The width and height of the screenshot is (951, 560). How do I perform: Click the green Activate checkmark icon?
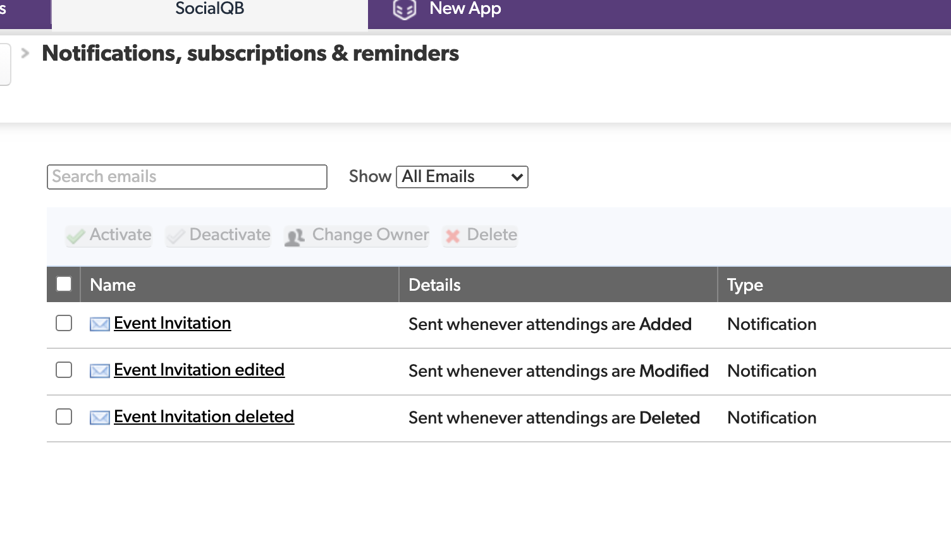(76, 236)
